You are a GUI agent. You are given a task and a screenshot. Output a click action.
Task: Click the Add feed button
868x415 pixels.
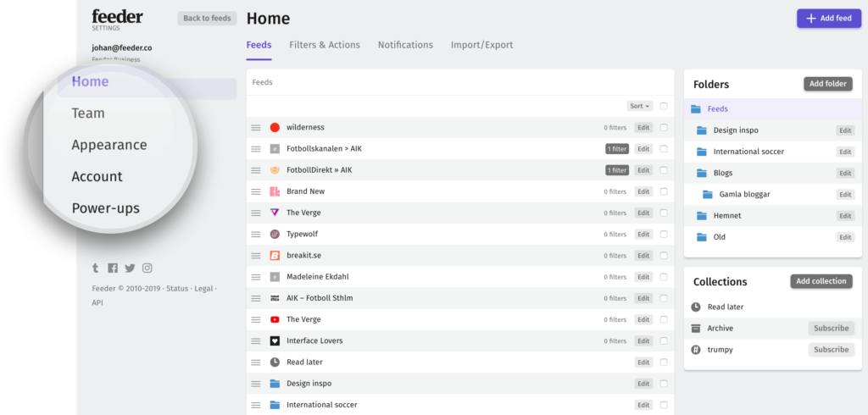(x=829, y=19)
